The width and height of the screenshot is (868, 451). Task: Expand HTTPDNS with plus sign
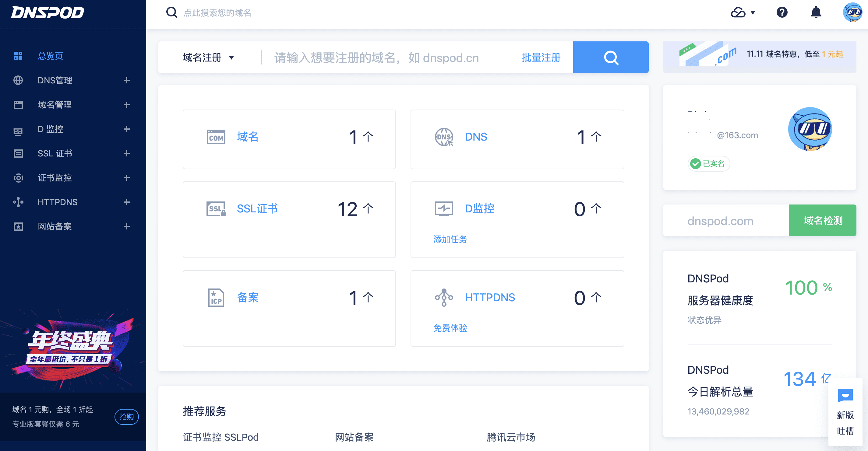point(127,202)
